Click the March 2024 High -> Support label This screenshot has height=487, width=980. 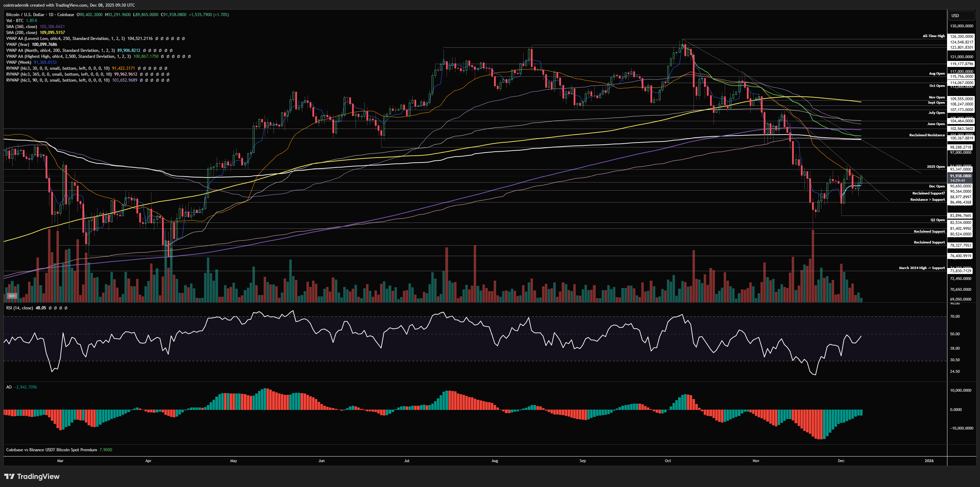point(921,268)
